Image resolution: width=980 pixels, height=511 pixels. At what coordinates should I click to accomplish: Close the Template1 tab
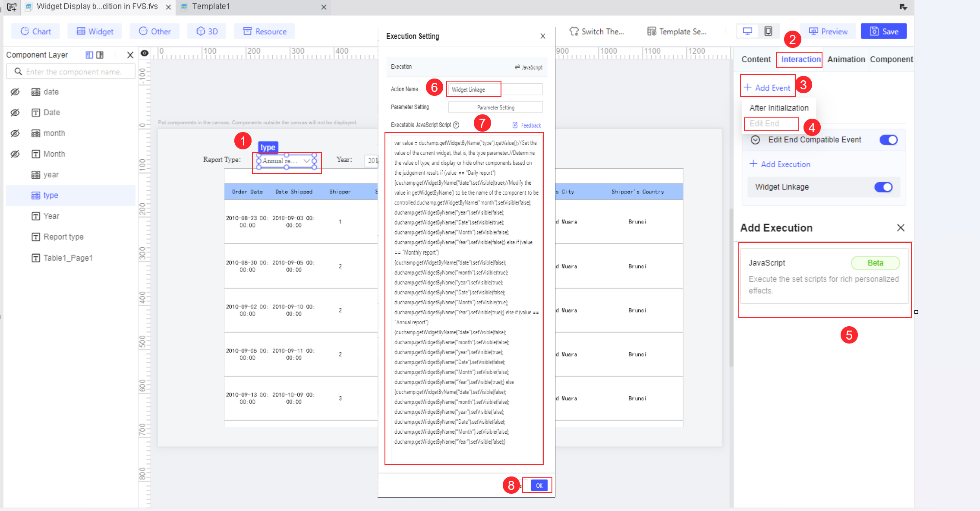324,7
